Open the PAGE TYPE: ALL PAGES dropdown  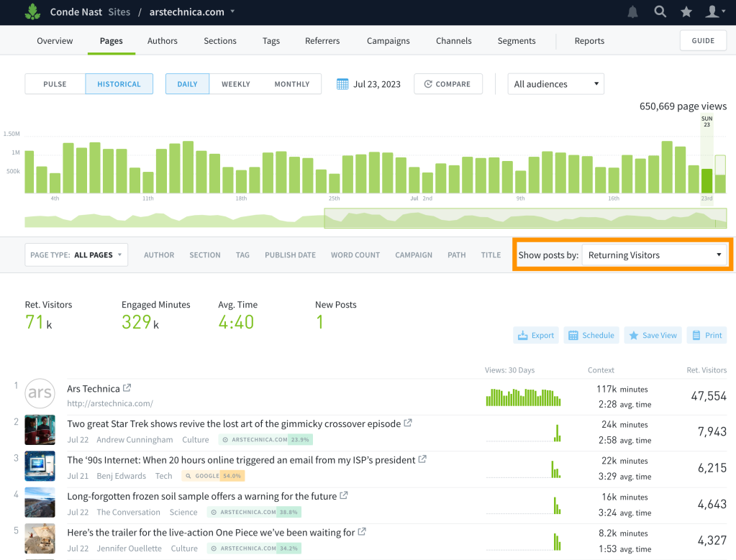(x=76, y=254)
